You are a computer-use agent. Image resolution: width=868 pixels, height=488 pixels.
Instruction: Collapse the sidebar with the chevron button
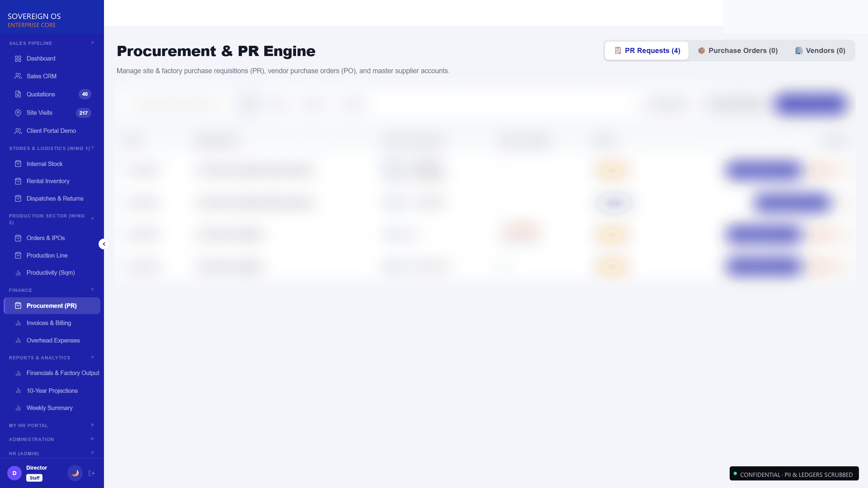[x=104, y=244]
